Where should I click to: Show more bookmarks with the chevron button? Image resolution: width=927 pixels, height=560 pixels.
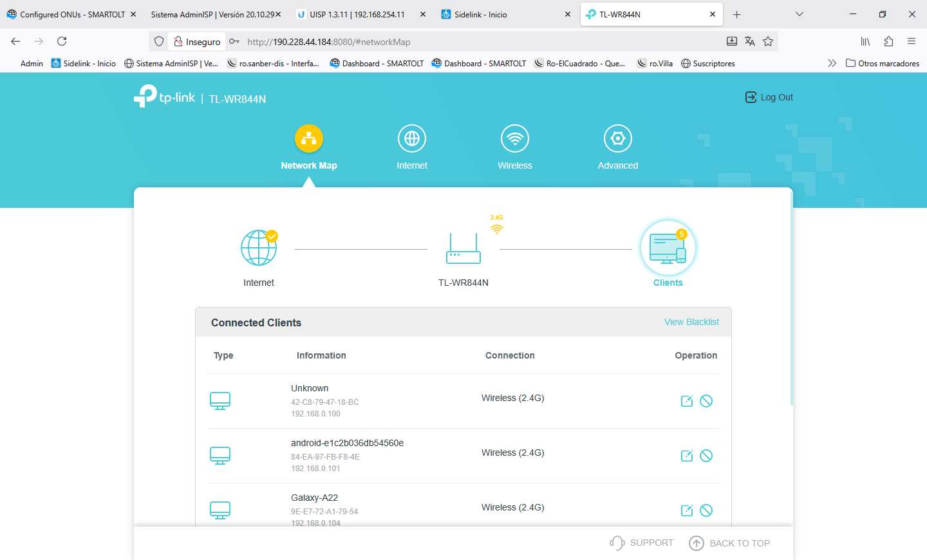point(832,63)
